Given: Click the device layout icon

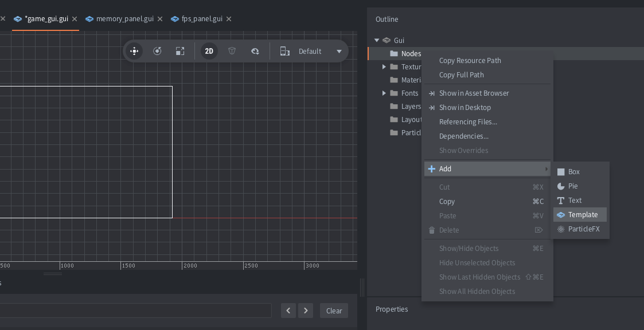Looking at the screenshot, I should [284, 51].
